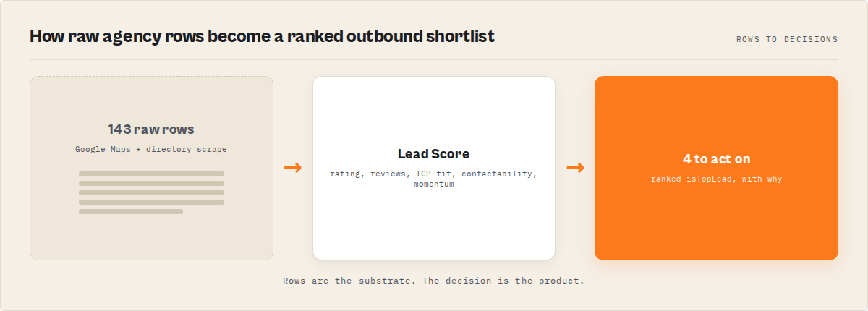The height and width of the screenshot is (311, 868).
Task: Select the shortest bottom placeholder line
Action: [x=131, y=211]
